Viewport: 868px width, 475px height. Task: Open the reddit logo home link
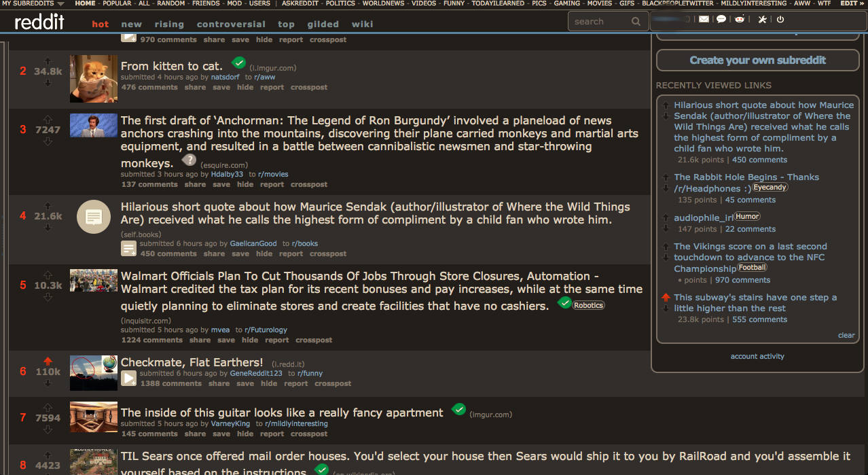[39, 22]
